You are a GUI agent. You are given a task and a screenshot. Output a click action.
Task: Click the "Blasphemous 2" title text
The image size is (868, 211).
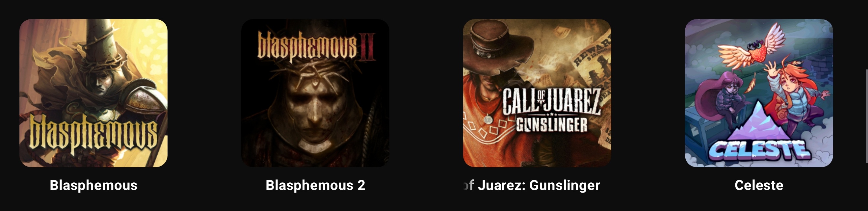(315, 185)
